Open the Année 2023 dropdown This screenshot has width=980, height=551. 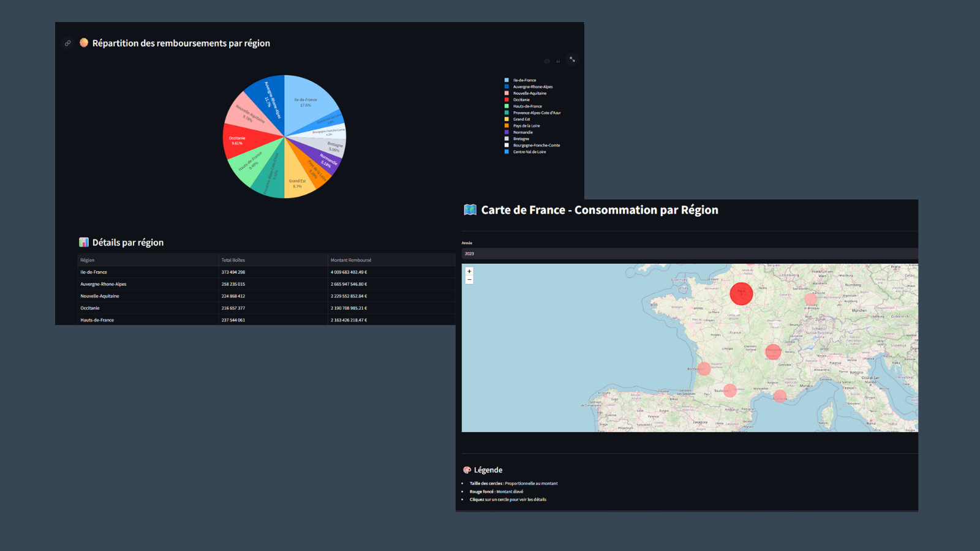pyautogui.click(x=689, y=253)
